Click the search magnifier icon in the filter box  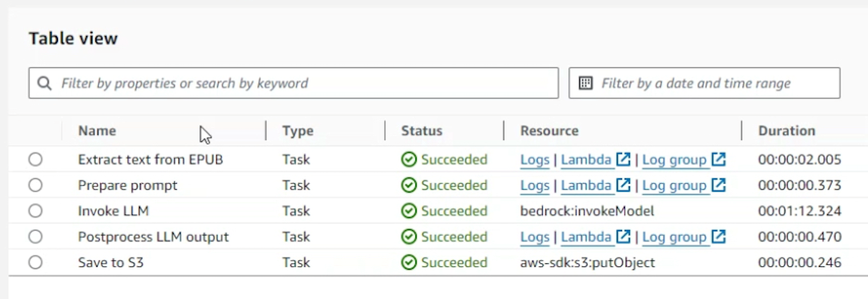[44, 83]
